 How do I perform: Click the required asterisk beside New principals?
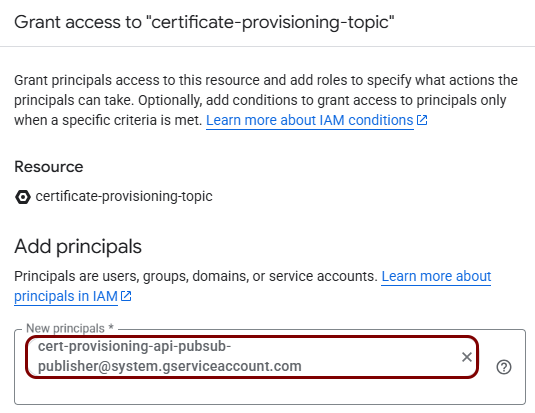click(x=111, y=327)
